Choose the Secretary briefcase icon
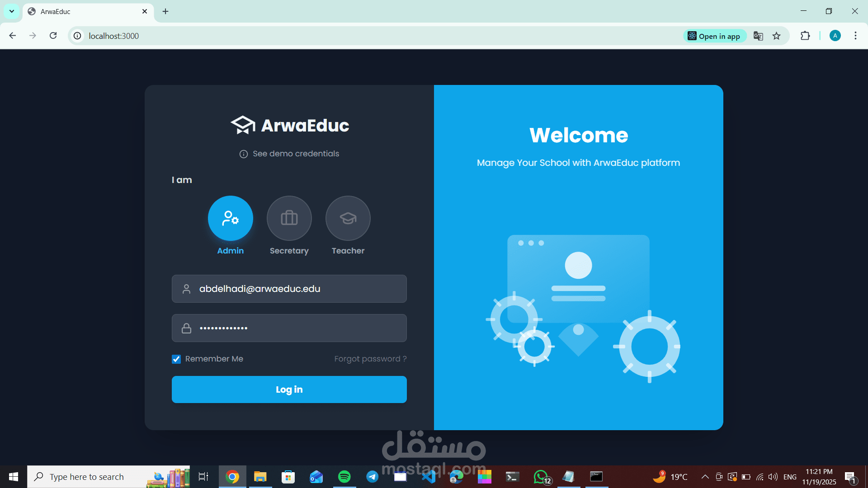 point(289,218)
